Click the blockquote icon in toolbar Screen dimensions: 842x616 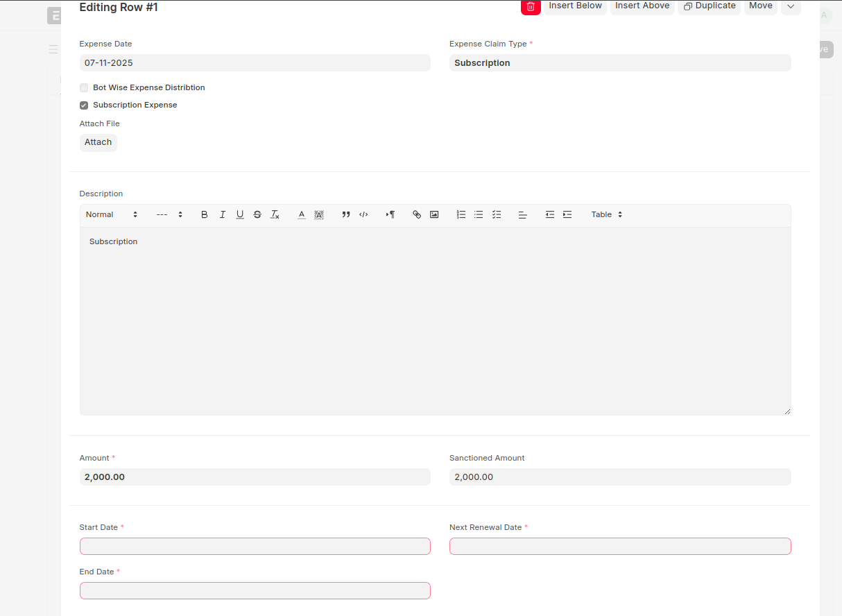[346, 215]
